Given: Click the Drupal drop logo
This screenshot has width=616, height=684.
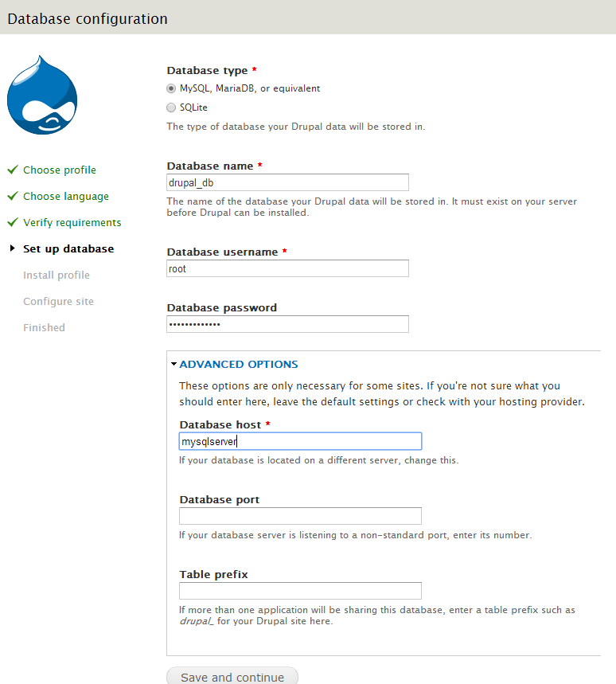Looking at the screenshot, I should coord(42,95).
